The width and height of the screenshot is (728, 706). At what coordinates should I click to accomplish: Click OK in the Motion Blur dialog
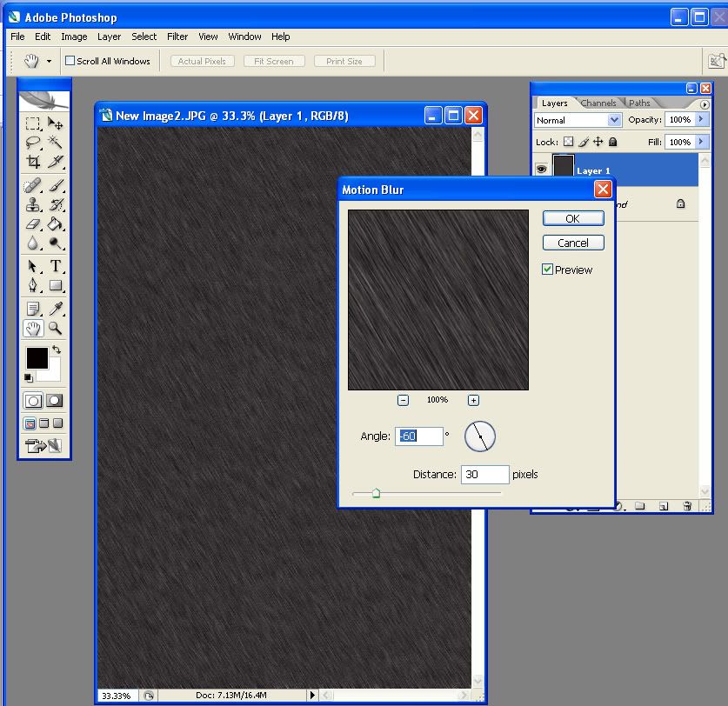(572, 218)
